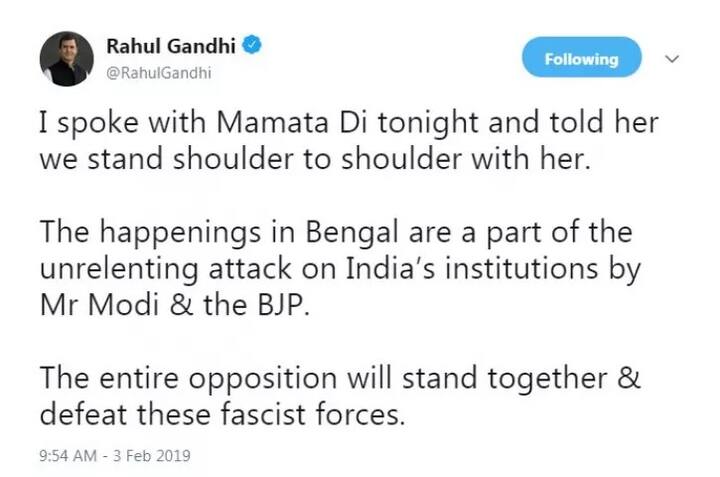Image resolution: width=720 pixels, height=477 pixels.
Task: Toggle the Following button
Action: pyautogui.click(x=581, y=58)
